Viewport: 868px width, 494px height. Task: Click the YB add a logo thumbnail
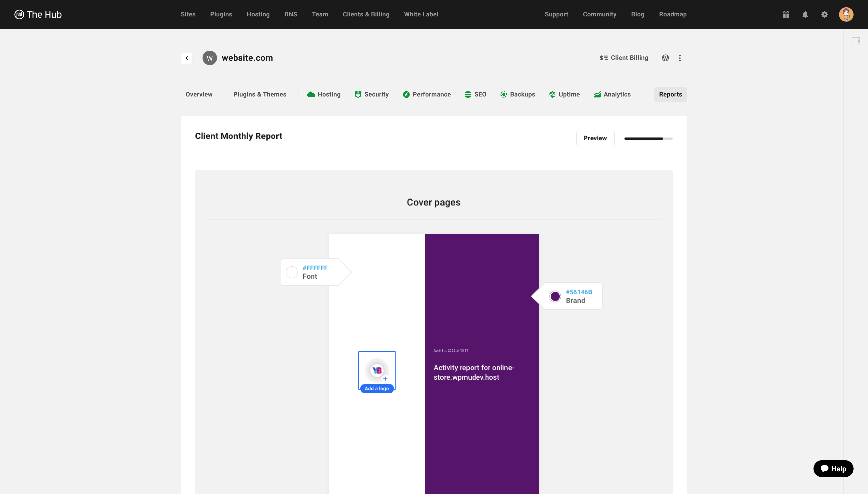click(377, 370)
